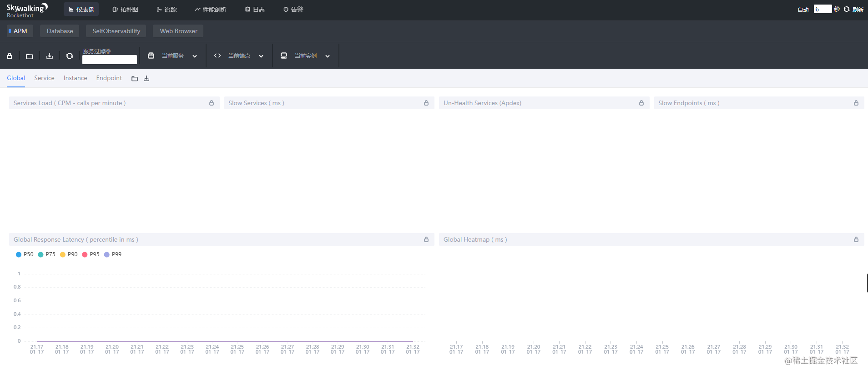Viewport: 868px width, 375px height.
Task: Expand the 当前端点 current endpoint dropdown
Action: (x=239, y=56)
